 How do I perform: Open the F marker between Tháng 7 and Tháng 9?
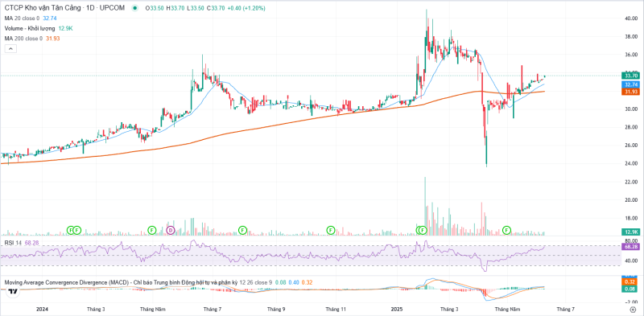(x=243, y=230)
